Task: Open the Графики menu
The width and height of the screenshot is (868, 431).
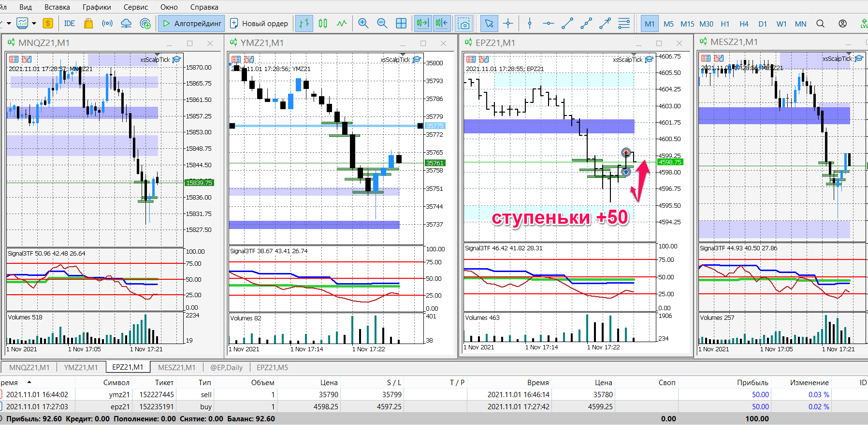Action: point(97,7)
